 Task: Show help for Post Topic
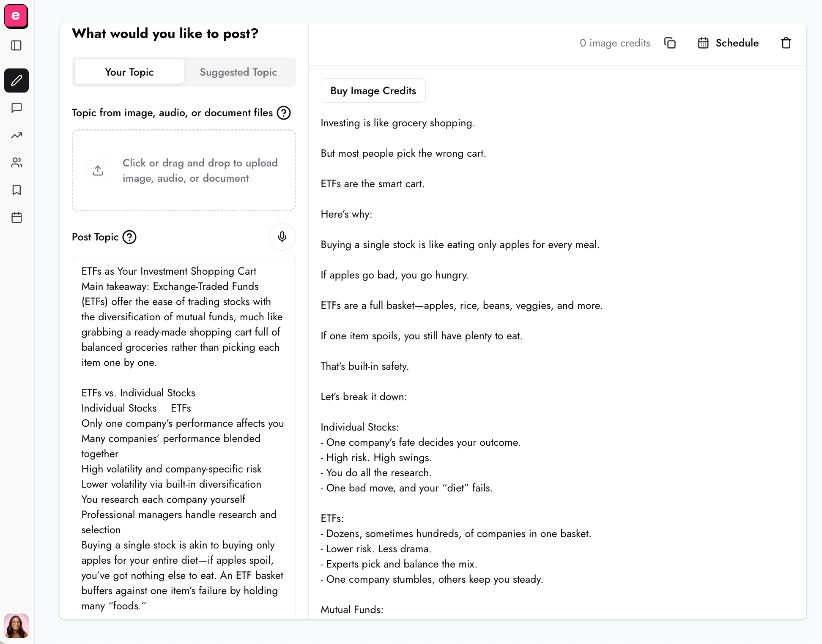pyautogui.click(x=129, y=237)
